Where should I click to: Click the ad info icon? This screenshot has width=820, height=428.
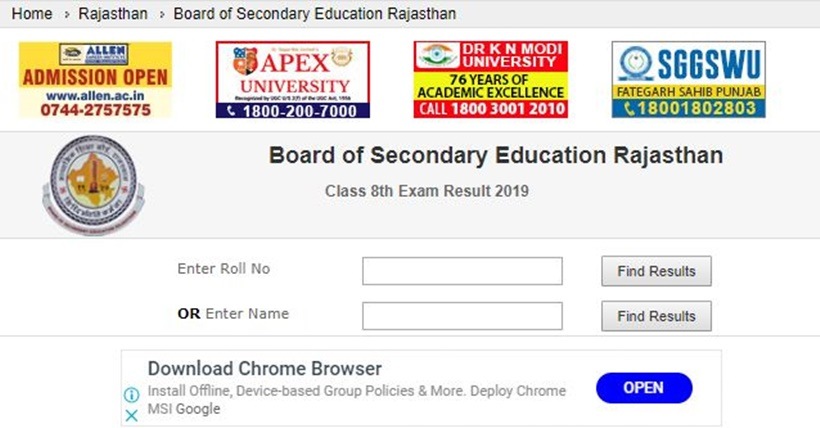132,395
